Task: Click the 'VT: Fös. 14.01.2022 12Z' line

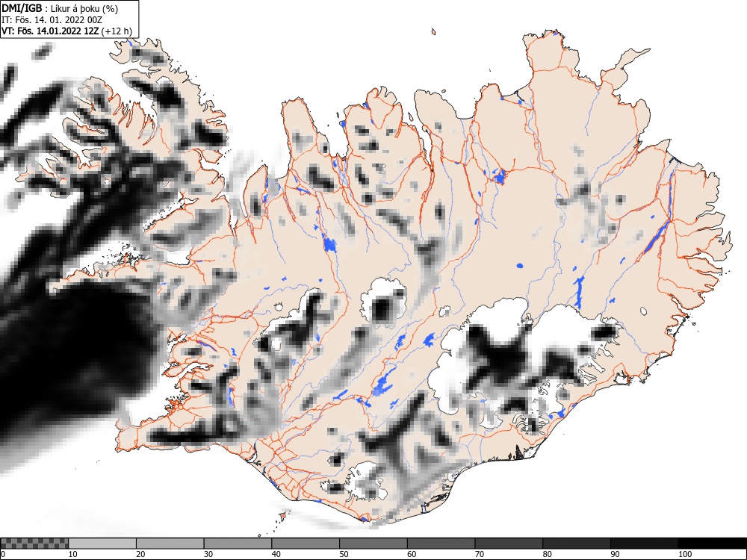Action: point(50,31)
